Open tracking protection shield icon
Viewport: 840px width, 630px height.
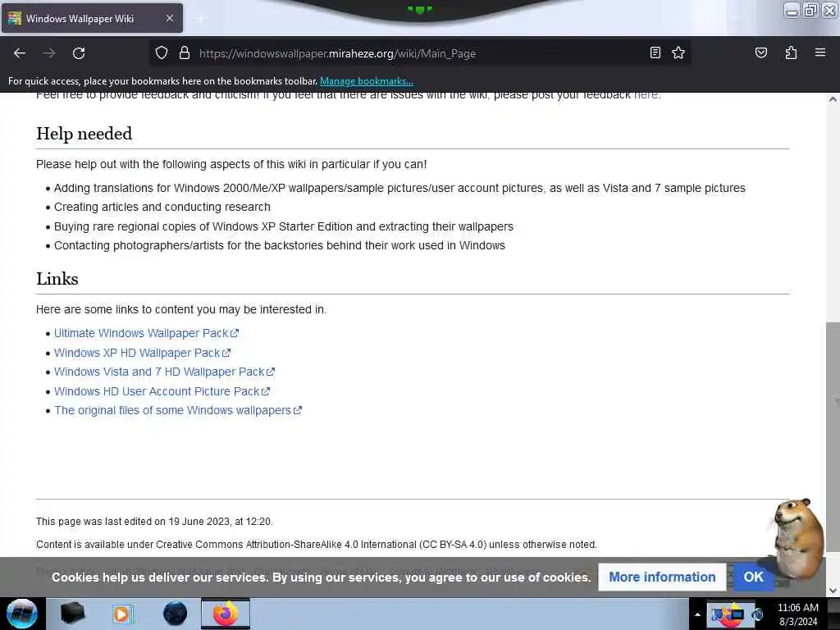[162, 53]
